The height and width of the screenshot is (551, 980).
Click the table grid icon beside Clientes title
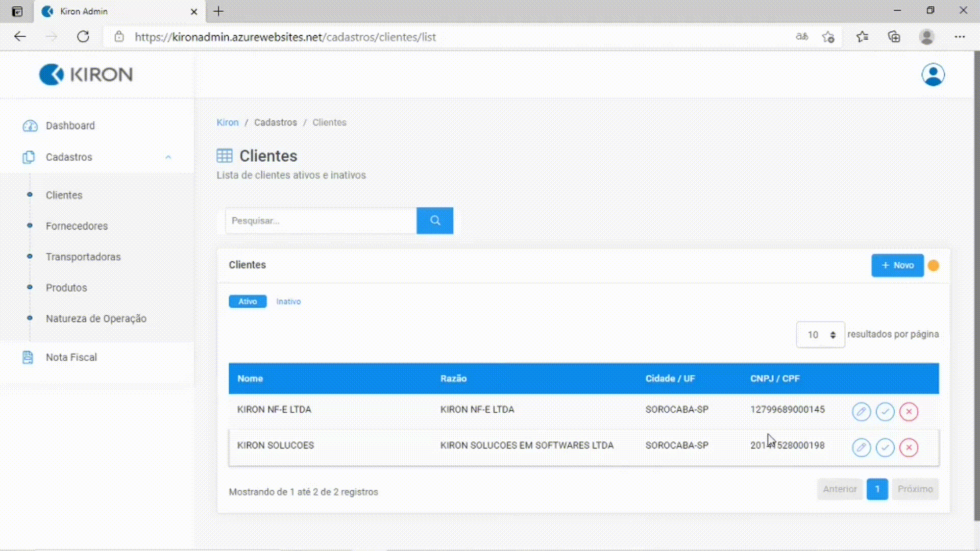pyautogui.click(x=225, y=156)
